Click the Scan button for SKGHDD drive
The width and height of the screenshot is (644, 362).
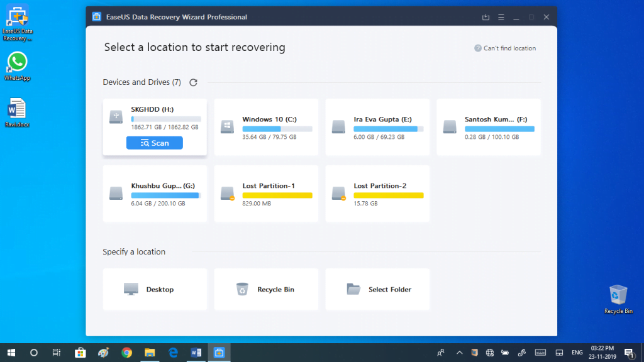click(155, 143)
